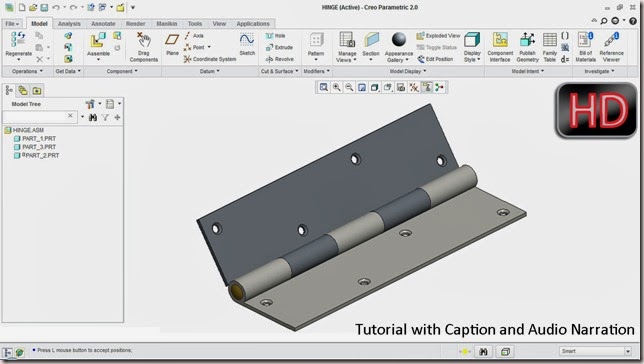Choose the Extrude tool
644x364 pixels.
[x=279, y=47]
